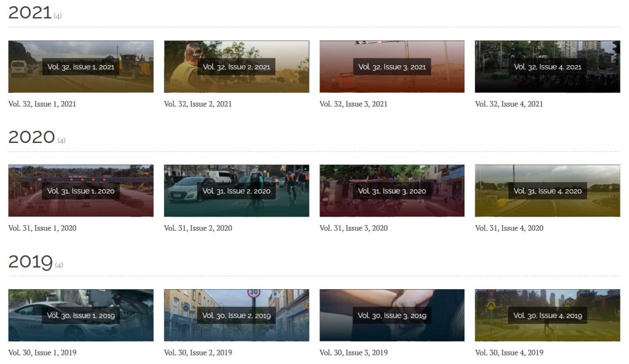Open Vol. 32, Issue 1, 2021 thumbnail
This screenshot has height=364, width=629.
tap(80, 66)
